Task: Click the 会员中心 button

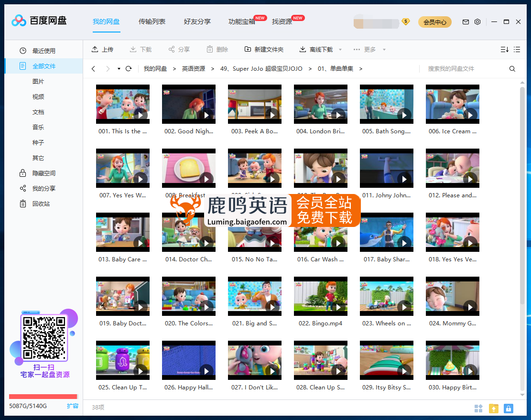Action: (x=434, y=22)
